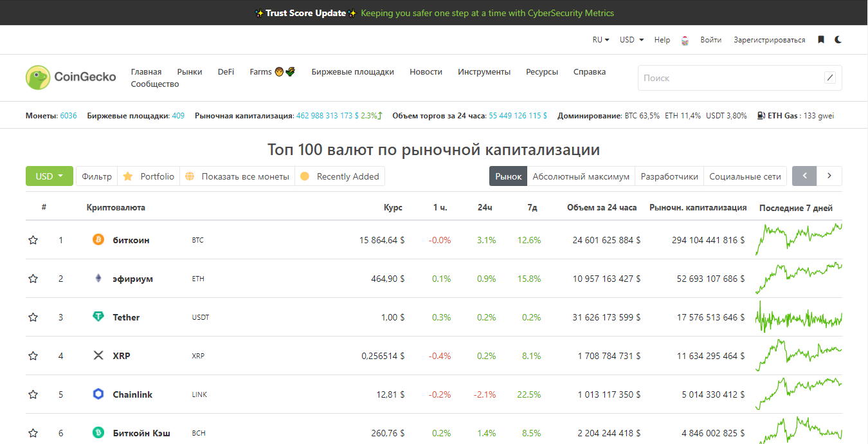Focus the Поиск search field

tap(739, 78)
